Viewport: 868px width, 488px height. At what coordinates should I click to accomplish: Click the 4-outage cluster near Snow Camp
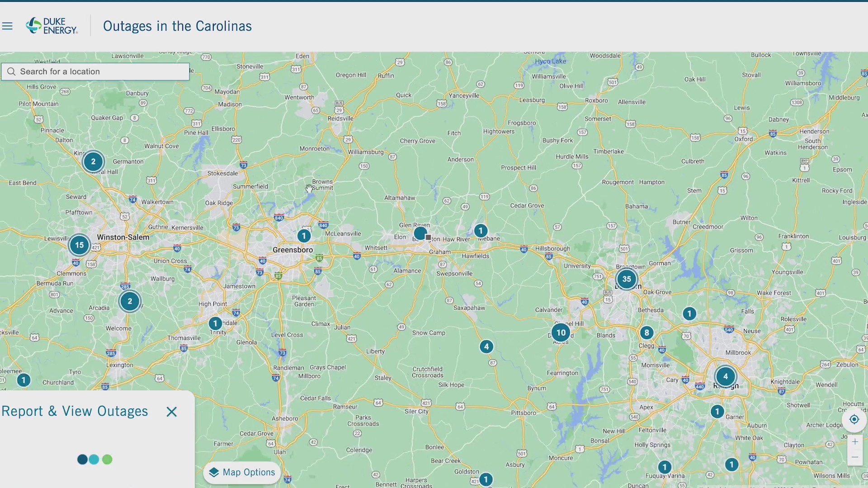click(x=486, y=347)
